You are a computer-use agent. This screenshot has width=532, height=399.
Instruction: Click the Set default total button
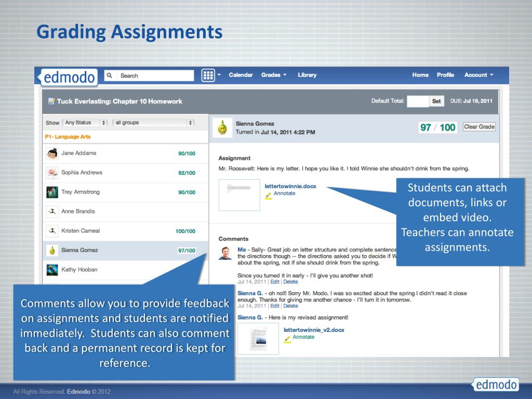click(436, 101)
